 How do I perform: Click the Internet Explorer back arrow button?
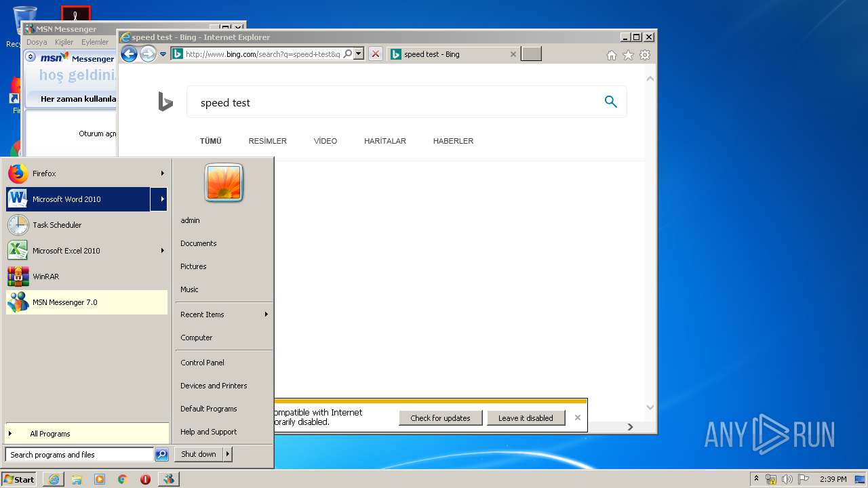pyautogui.click(x=129, y=54)
